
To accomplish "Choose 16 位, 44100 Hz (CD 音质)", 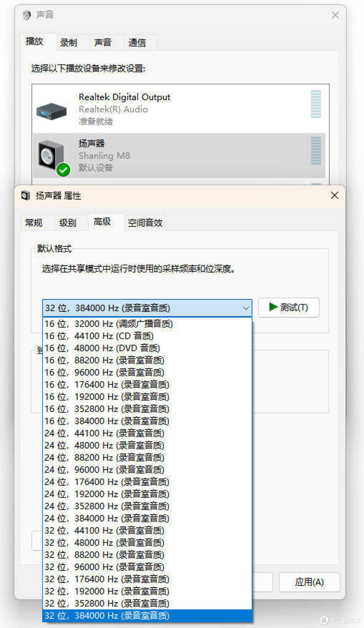I will coord(147,336).
